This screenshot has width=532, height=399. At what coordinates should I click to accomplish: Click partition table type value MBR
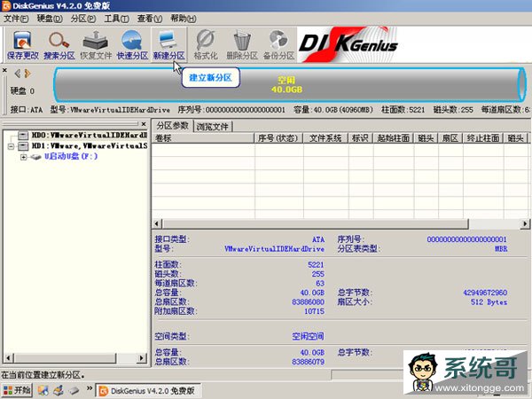point(501,248)
